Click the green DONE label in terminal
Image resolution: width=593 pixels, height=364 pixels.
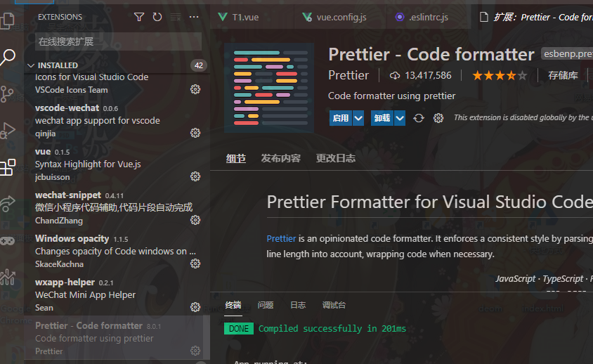click(x=239, y=328)
